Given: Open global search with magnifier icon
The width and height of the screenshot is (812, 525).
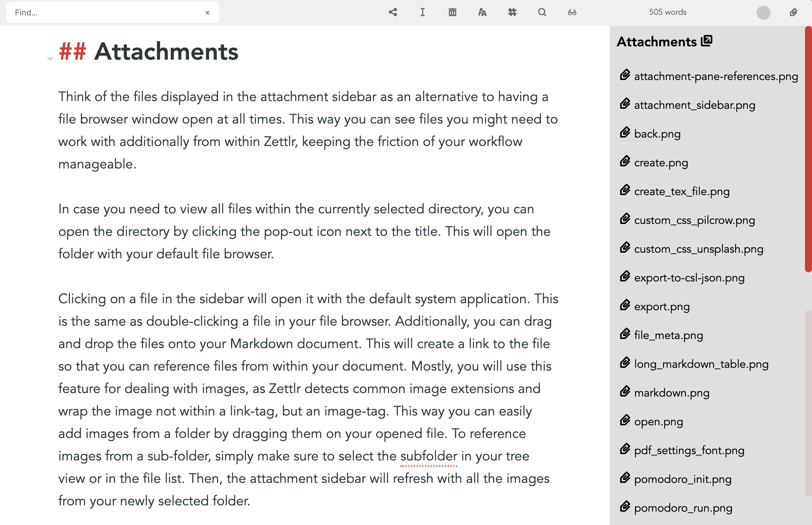Looking at the screenshot, I should (x=542, y=12).
